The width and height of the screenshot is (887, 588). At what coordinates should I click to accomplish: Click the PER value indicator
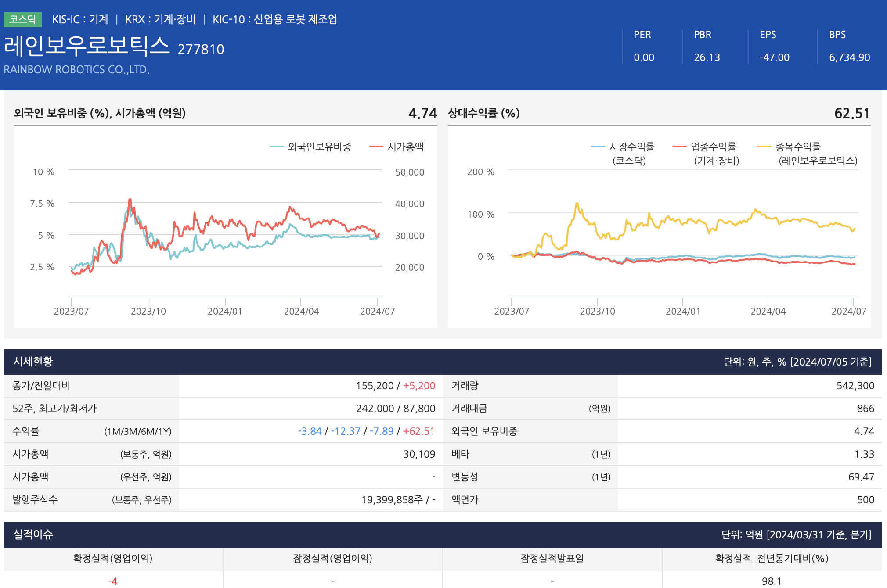pyautogui.click(x=644, y=57)
